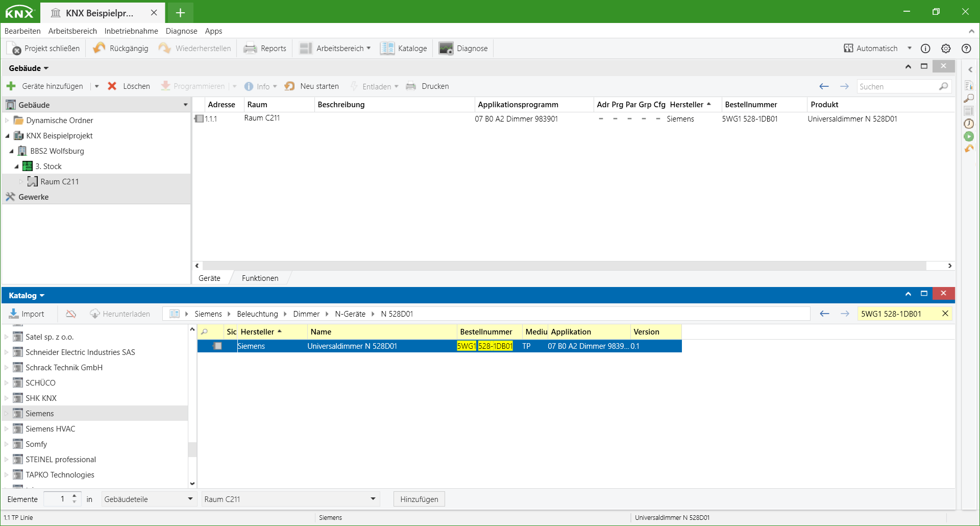The height and width of the screenshot is (526, 980).
Task: Clear the catalog search field
Action: (945, 314)
